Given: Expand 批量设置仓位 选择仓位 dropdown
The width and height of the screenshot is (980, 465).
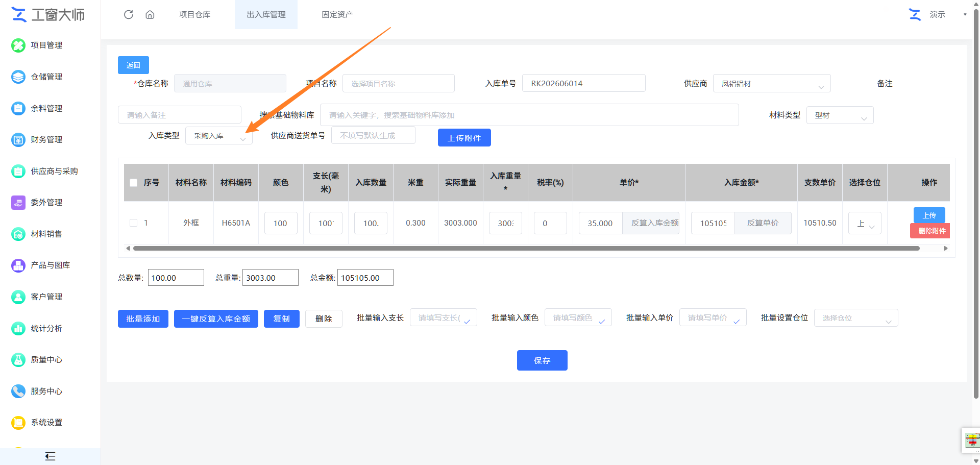Looking at the screenshot, I should coord(856,317).
